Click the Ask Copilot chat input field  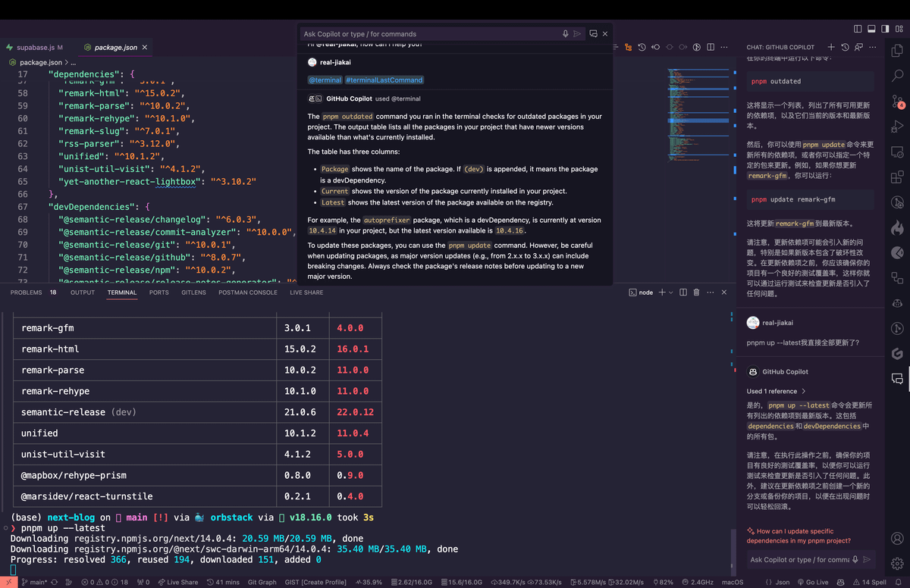tap(799, 560)
